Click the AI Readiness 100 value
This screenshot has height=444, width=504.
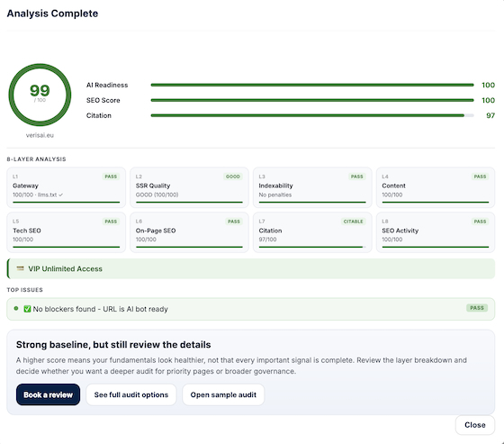coord(488,85)
